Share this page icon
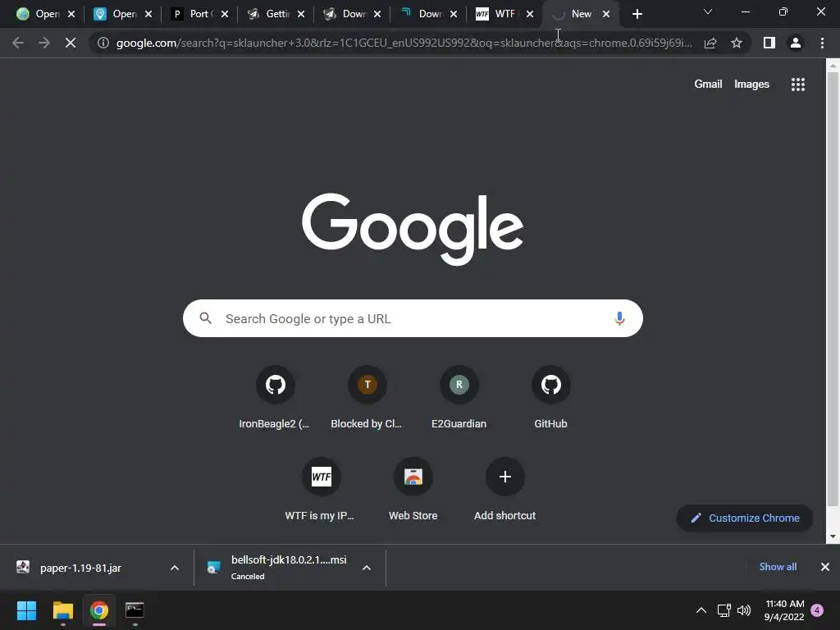840x630 pixels. coord(710,43)
